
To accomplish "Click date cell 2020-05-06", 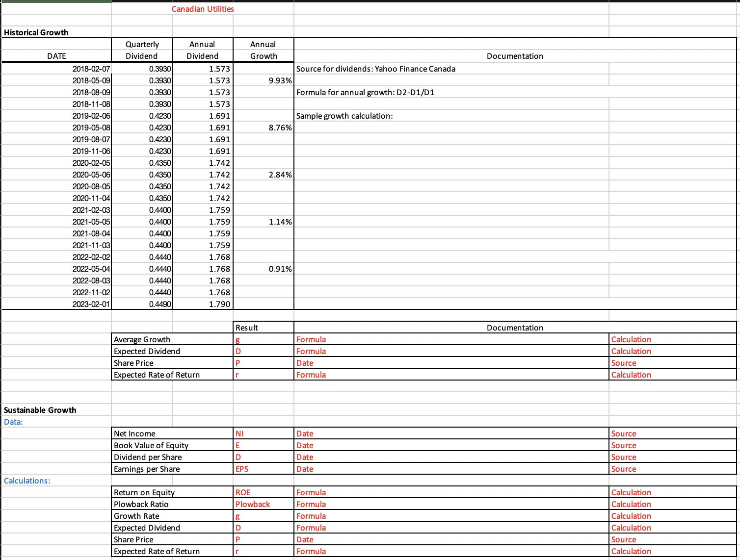I will click(x=56, y=175).
